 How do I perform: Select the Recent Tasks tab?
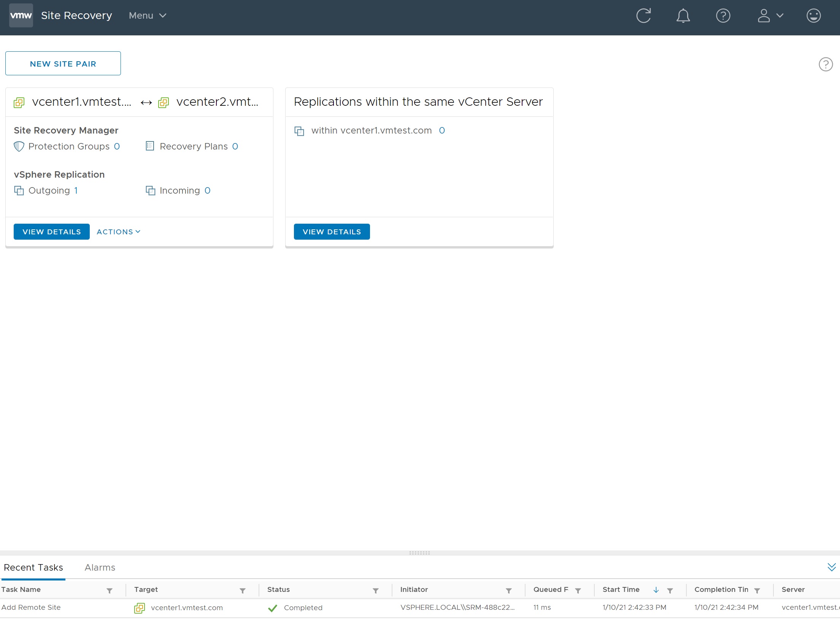(x=33, y=568)
